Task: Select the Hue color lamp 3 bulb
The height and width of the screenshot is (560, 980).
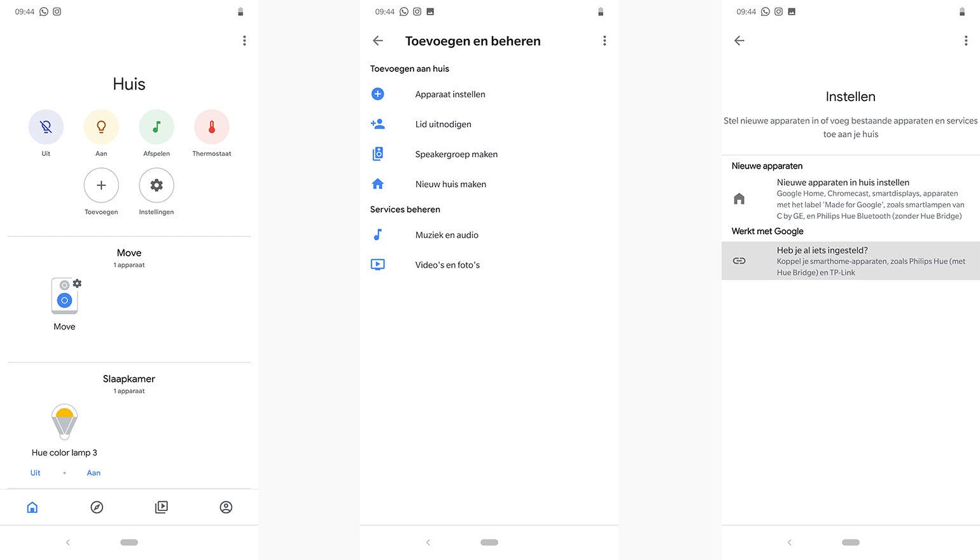Action: (64, 422)
